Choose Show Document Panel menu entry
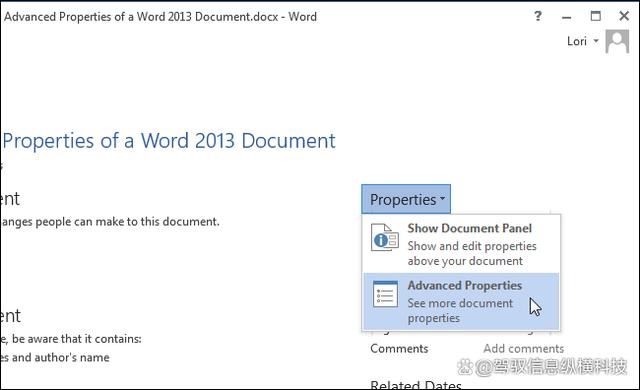The image size is (640, 390). (461, 244)
